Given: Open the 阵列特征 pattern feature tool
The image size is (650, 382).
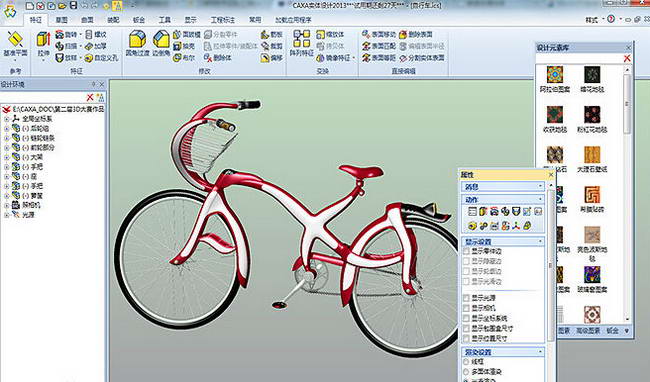Looking at the screenshot, I should (302, 44).
